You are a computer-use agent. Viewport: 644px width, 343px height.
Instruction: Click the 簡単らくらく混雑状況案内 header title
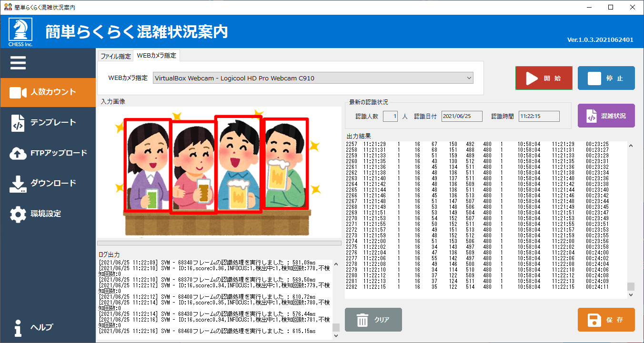pyautogui.click(x=137, y=32)
